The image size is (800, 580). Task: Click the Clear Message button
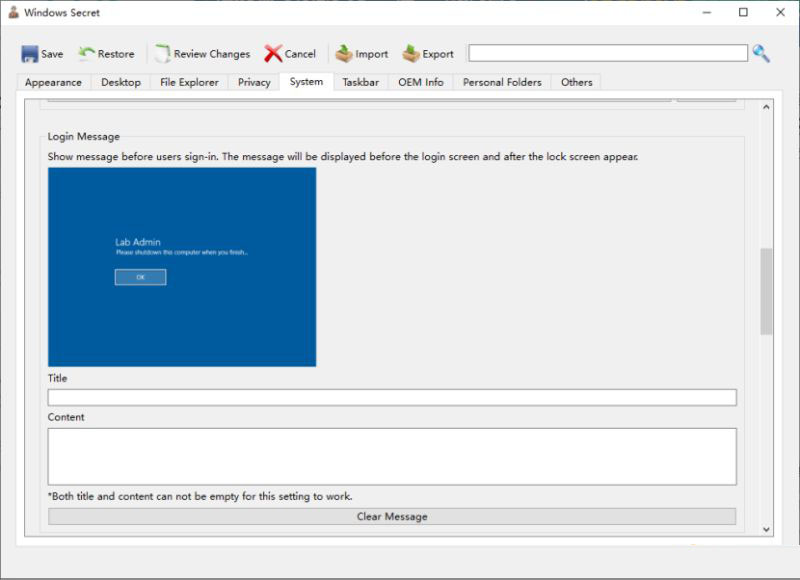[392, 516]
